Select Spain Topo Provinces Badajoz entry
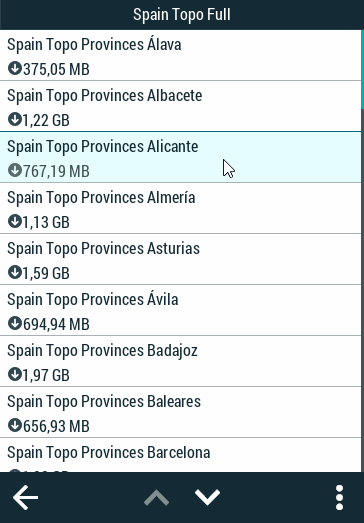 pyautogui.click(x=180, y=361)
